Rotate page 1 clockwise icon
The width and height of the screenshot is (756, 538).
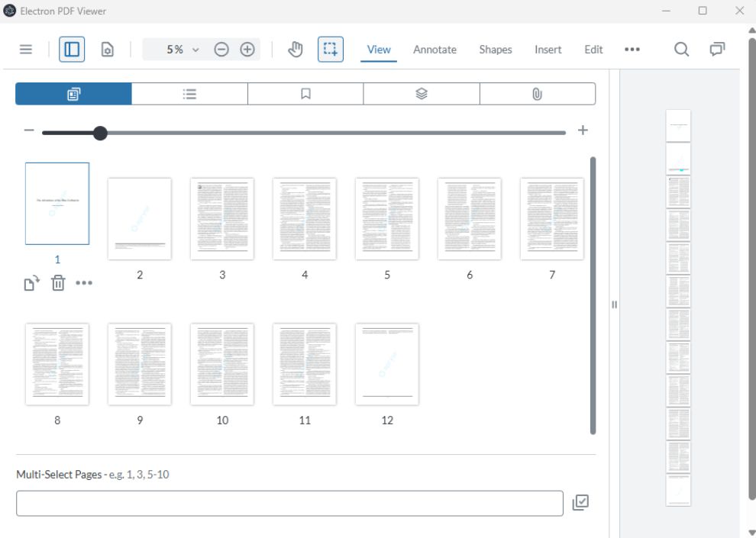pyautogui.click(x=31, y=283)
